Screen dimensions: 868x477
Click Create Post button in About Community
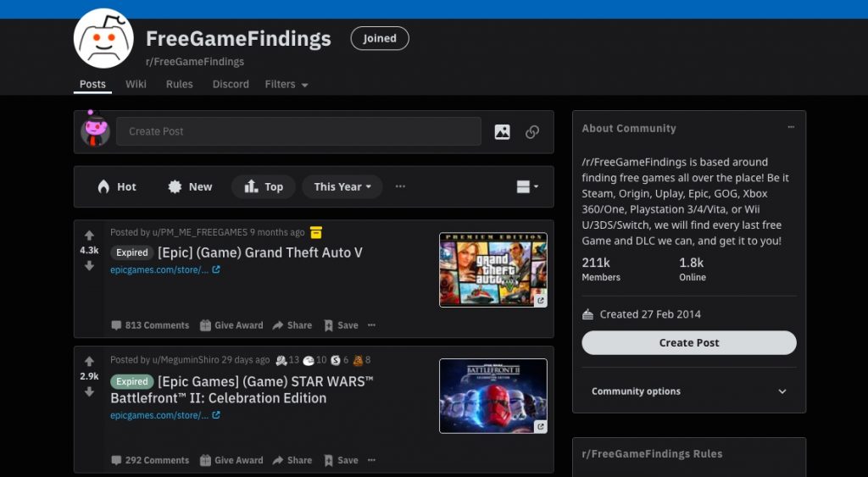coord(689,342)
